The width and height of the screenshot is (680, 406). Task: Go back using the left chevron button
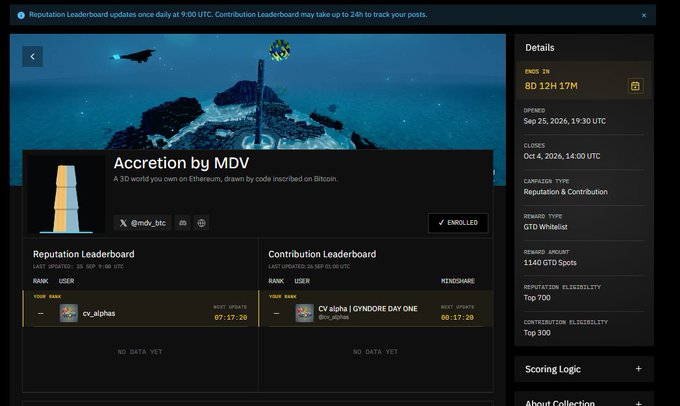point(33,56)
